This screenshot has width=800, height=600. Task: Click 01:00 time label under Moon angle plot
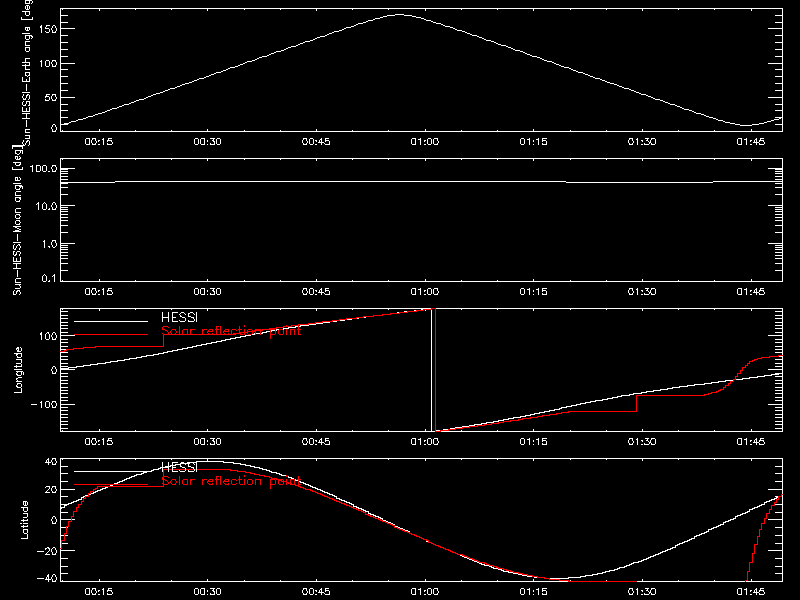pos(425,292)
